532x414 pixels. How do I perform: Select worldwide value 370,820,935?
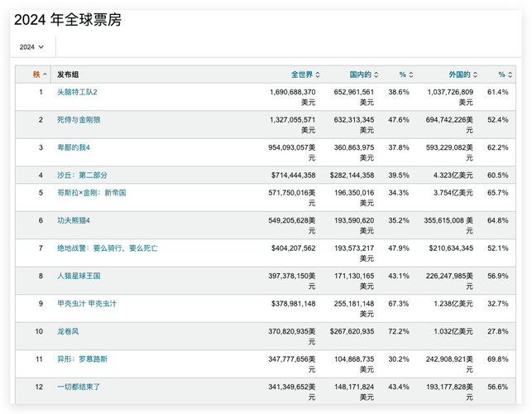point(289,331)
